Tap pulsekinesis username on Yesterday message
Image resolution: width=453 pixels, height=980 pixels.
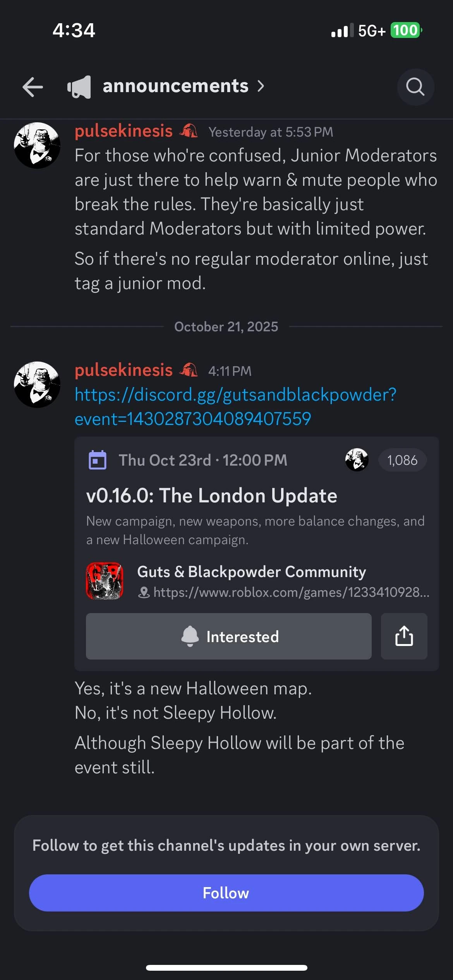[124, 131]
